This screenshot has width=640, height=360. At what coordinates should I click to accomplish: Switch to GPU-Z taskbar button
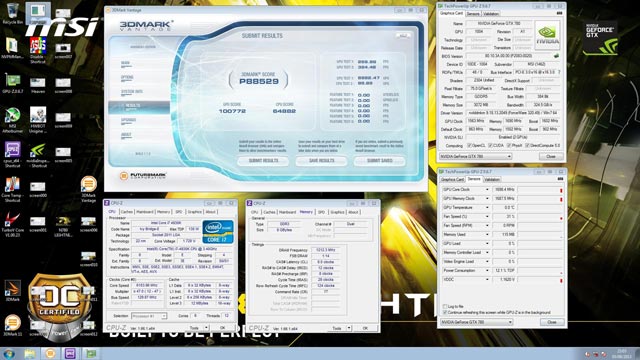tap(91, 353)
